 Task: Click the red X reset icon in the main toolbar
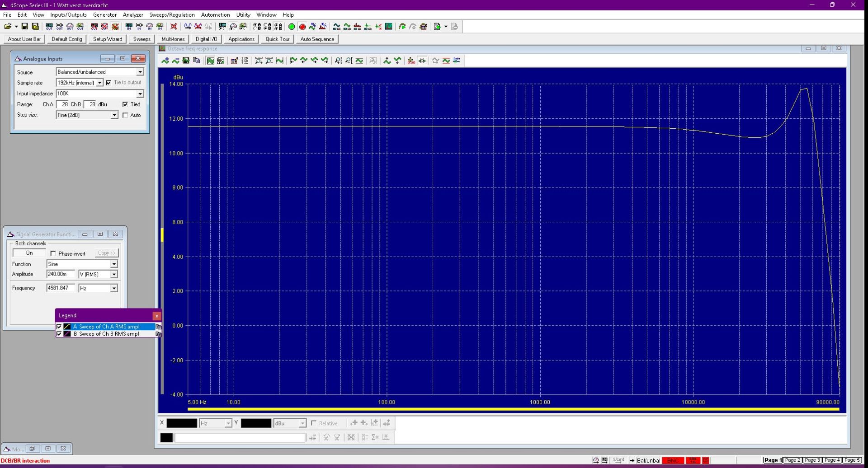174,27
